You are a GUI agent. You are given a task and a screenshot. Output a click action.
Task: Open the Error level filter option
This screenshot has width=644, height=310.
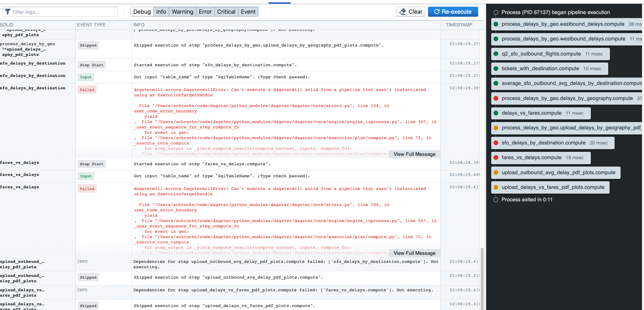pyautogui.click(x=205, y=12)
